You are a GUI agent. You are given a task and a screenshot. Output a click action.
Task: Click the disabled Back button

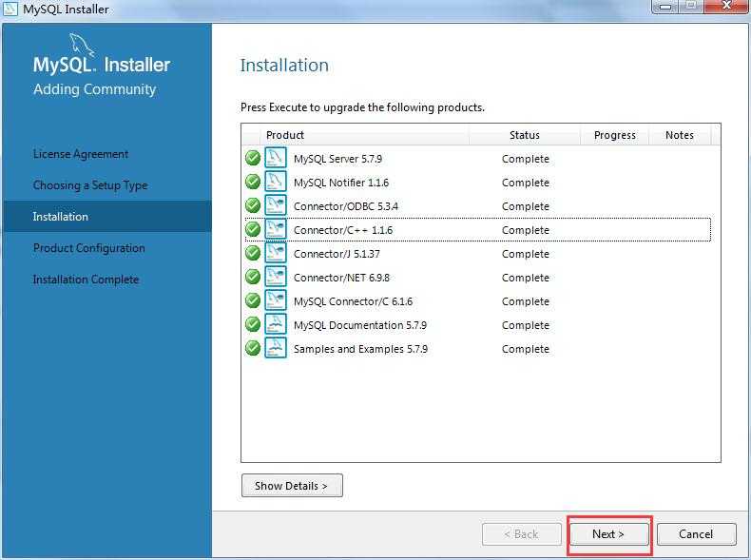pos(522,534)
